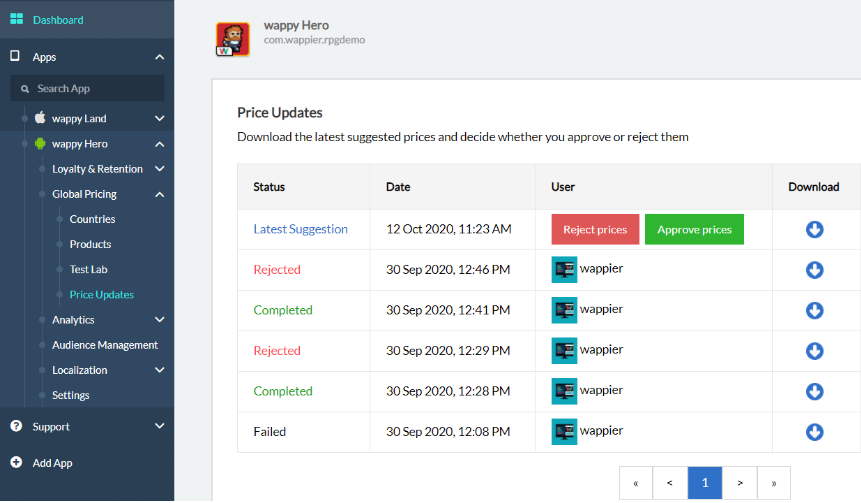
Task: Expand the Localization submenu chevron
Action: [x=159, y=370]
